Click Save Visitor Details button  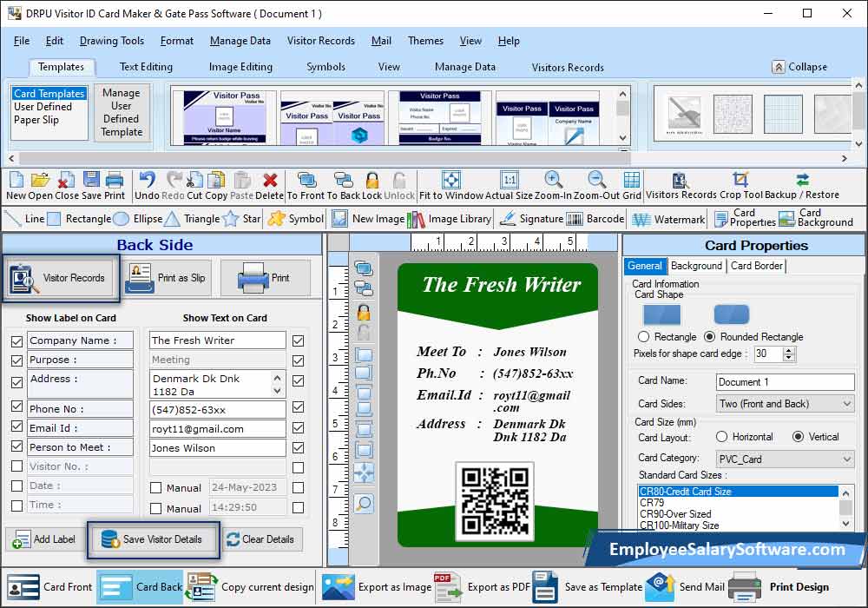[154, 539]
